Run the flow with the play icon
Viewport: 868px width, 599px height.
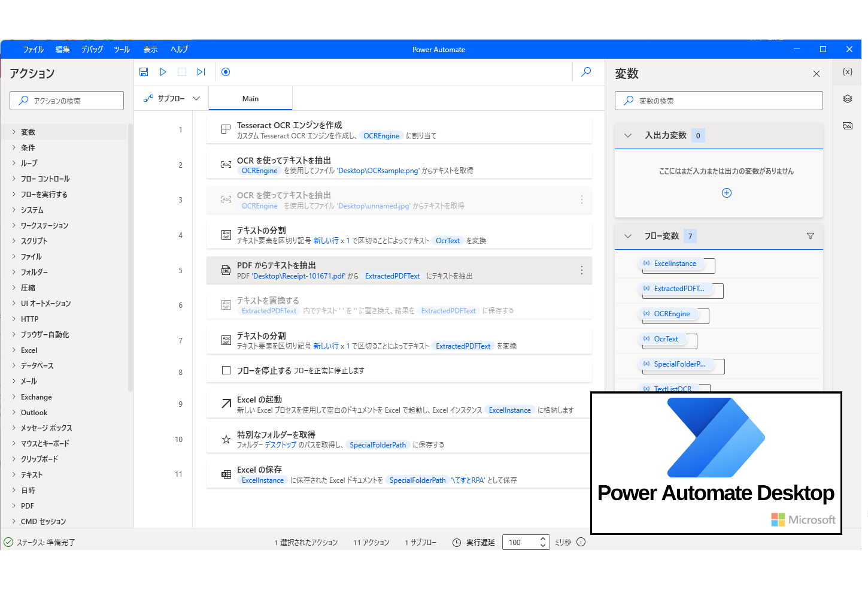(x=163, y=72)
